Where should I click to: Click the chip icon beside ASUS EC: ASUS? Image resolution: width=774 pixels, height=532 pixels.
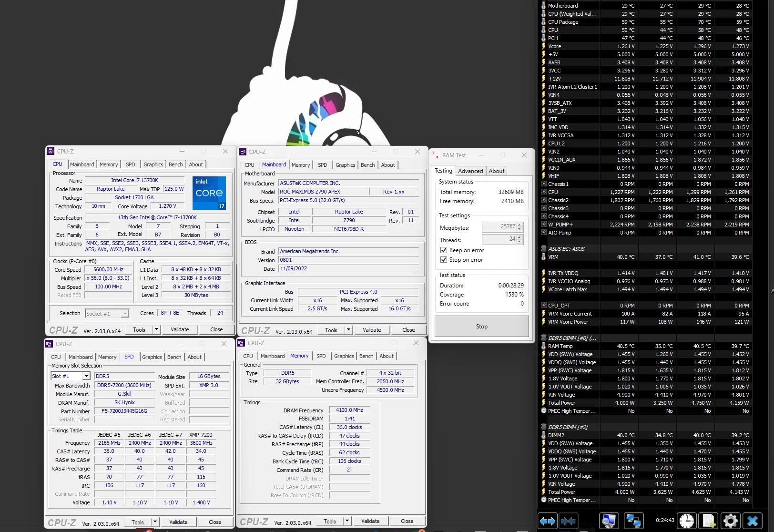(544, 249)
